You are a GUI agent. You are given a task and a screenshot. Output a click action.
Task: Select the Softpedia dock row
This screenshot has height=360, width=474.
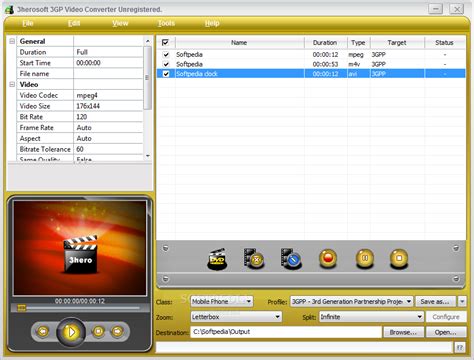coord(311,74)
